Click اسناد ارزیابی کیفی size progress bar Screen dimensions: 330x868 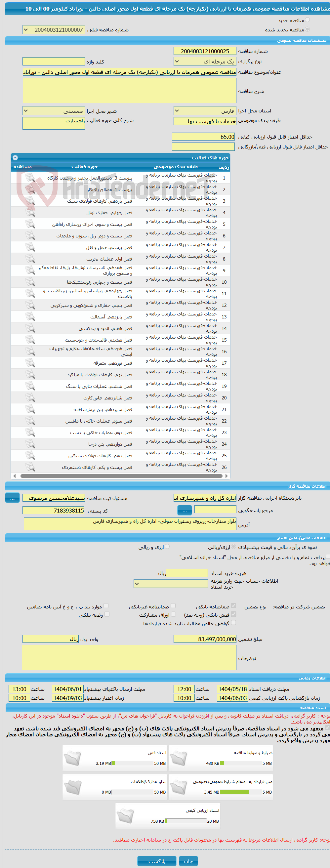(186, 821)
